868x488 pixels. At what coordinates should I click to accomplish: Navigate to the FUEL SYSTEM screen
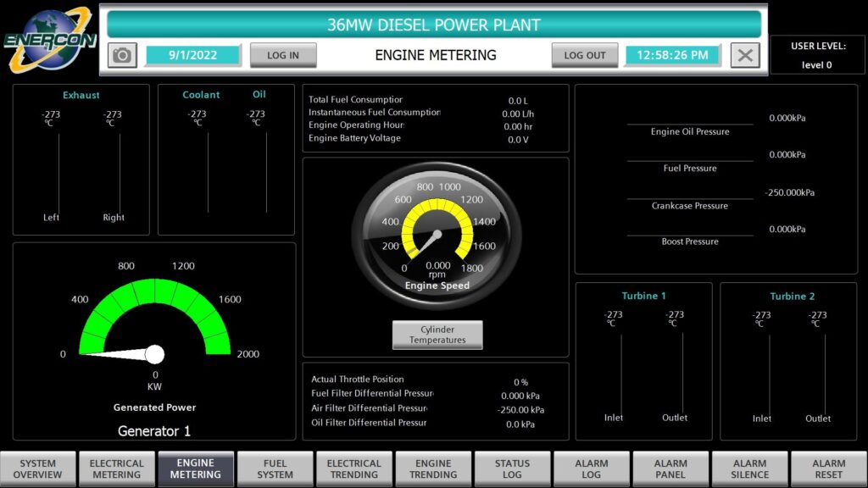tap(275, 468)
